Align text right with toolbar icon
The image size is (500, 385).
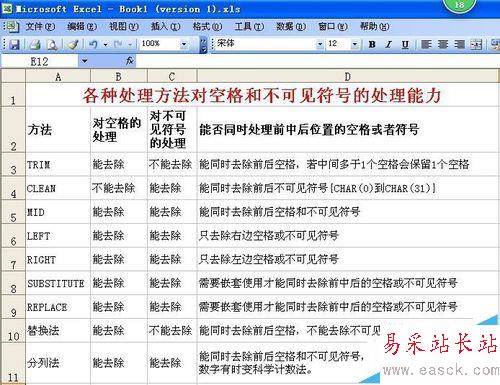click(x=459, y=44)
